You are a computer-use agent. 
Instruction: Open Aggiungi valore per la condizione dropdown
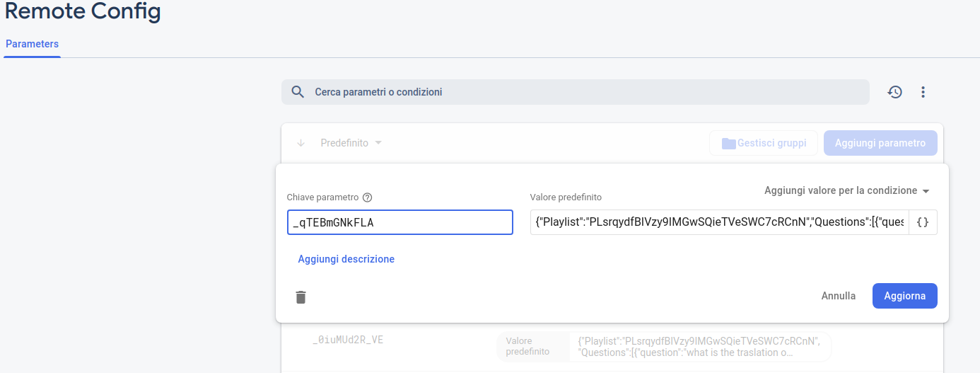(x=846, y=190)
